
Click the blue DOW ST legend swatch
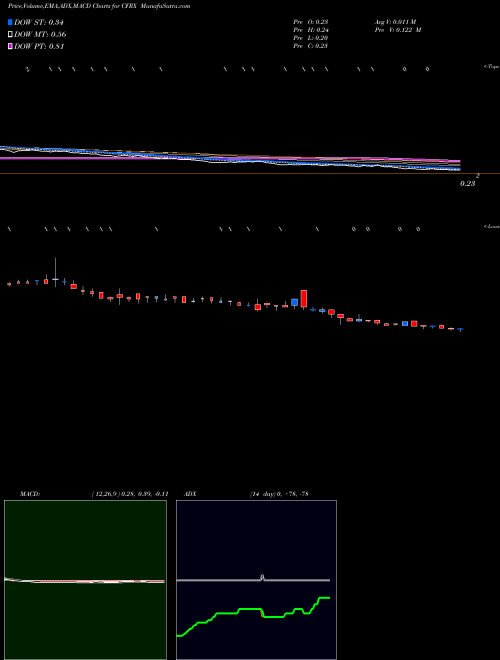click(10, 22)
